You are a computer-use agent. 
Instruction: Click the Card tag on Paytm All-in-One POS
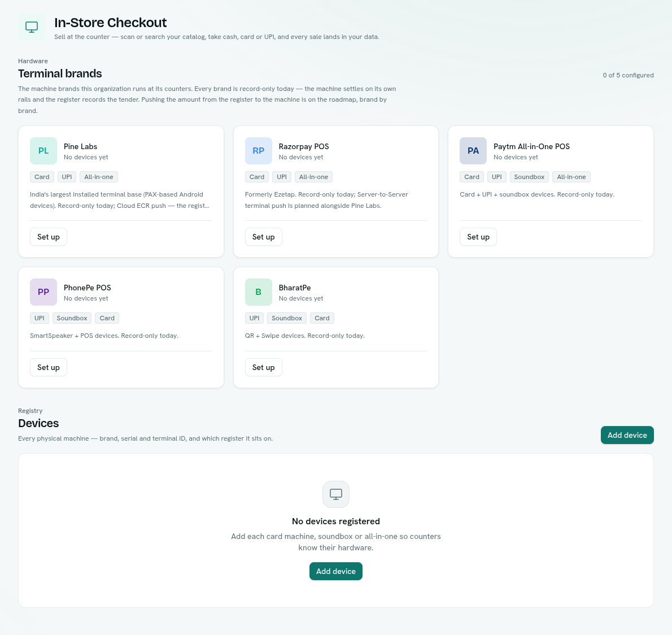[472, 177]
